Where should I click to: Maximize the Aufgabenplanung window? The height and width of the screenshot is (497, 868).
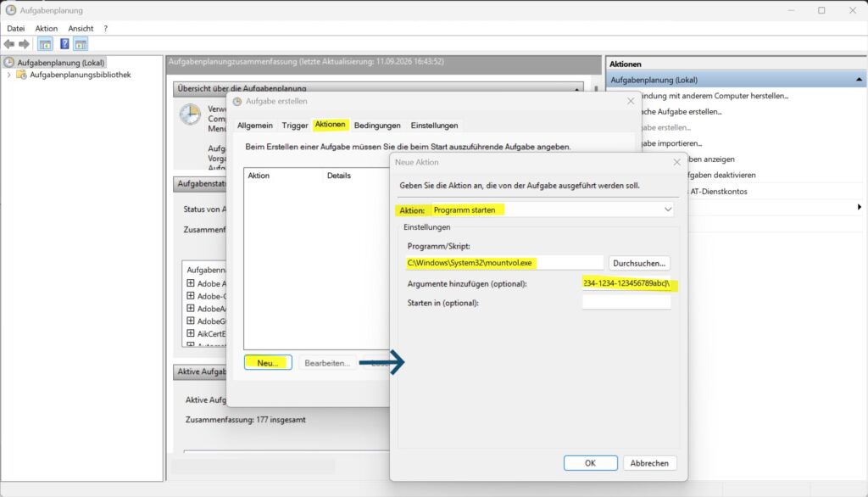coord(821,10)
